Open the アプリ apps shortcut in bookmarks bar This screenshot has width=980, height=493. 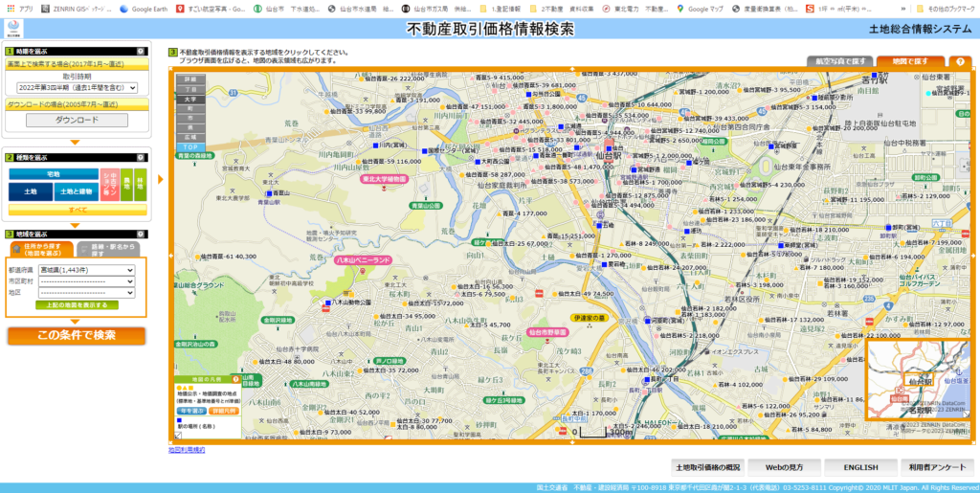pyautogui.click(x=20, y=9)
